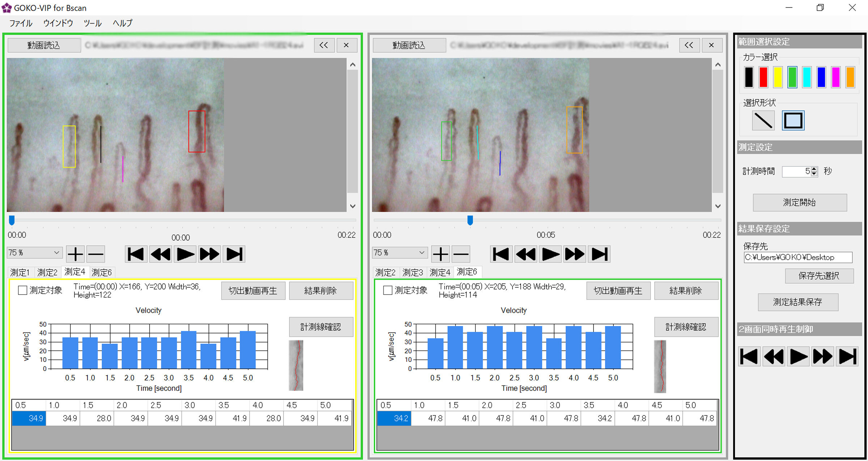Zoom in with right panel plus button
The width and height of the screenshot is (868, 461).
441,254
